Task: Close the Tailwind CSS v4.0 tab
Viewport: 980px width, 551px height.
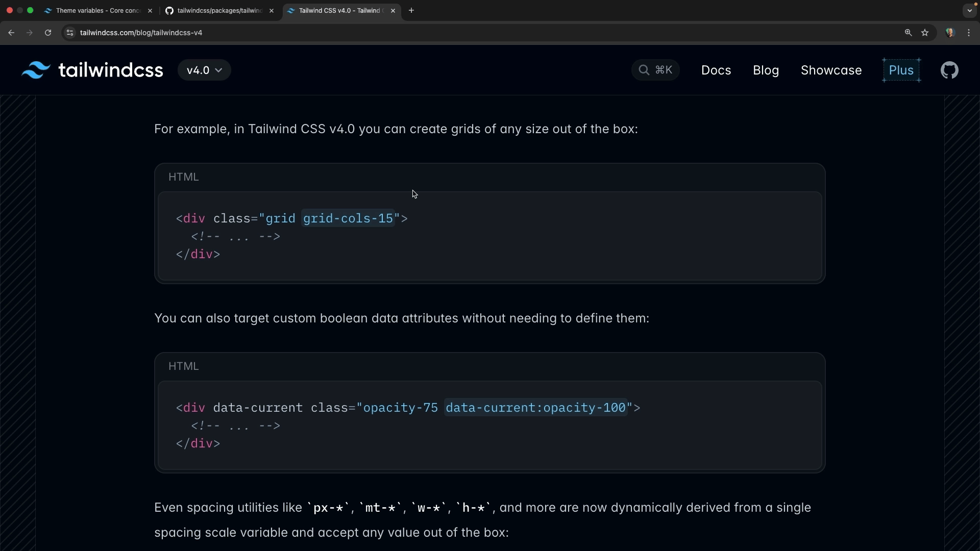Action: point(393,10)
